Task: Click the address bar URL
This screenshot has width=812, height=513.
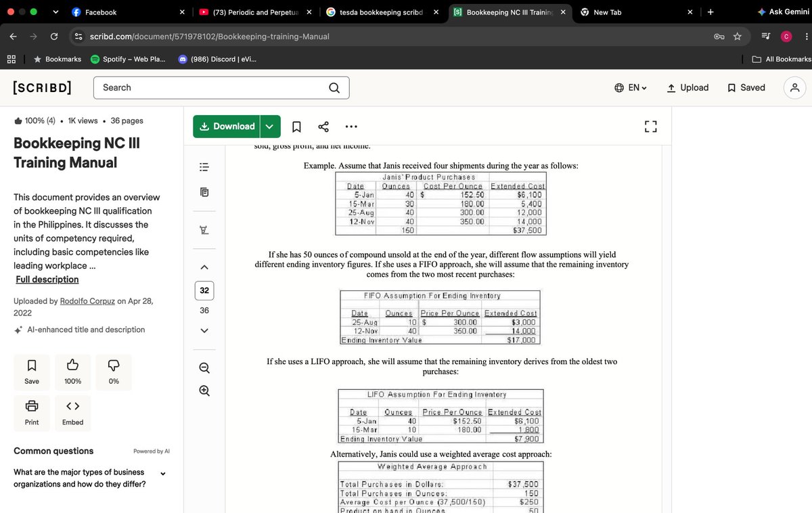Action: click(210, 36)
